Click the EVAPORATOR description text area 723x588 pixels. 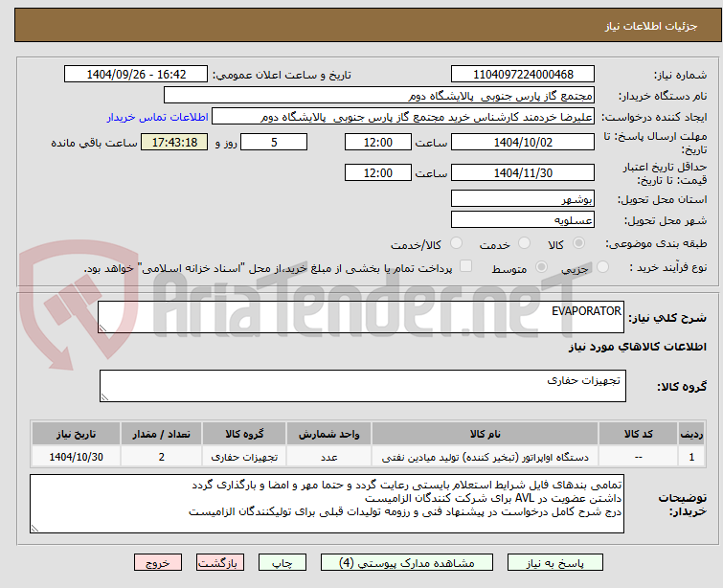[361, 317]
